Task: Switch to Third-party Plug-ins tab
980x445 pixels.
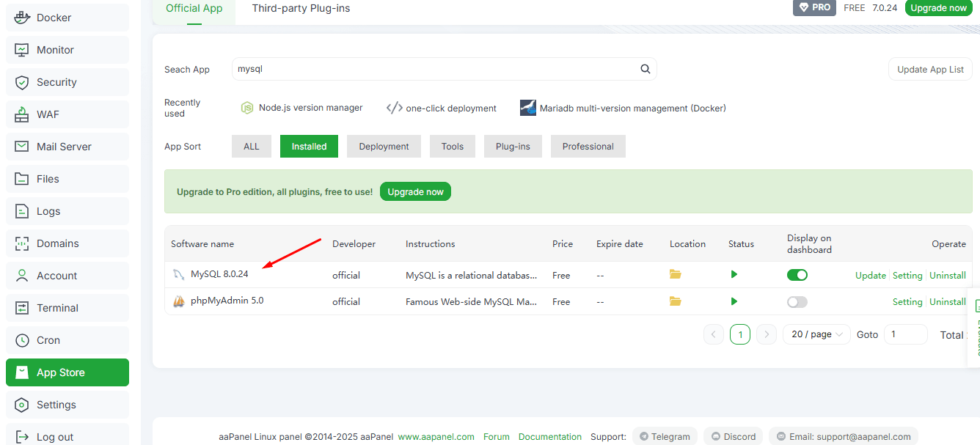Action: (301, 9)
